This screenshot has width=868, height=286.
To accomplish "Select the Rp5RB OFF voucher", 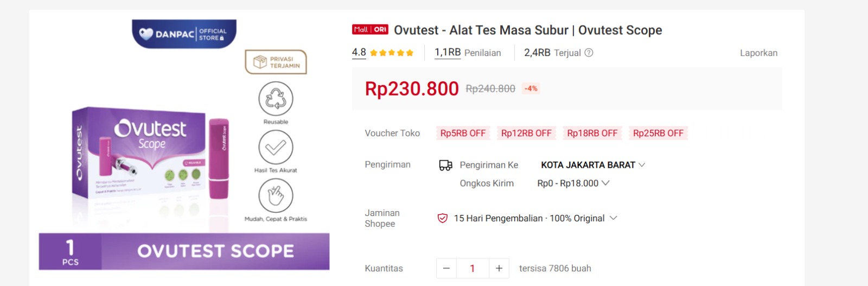I will tap(463, 133).
